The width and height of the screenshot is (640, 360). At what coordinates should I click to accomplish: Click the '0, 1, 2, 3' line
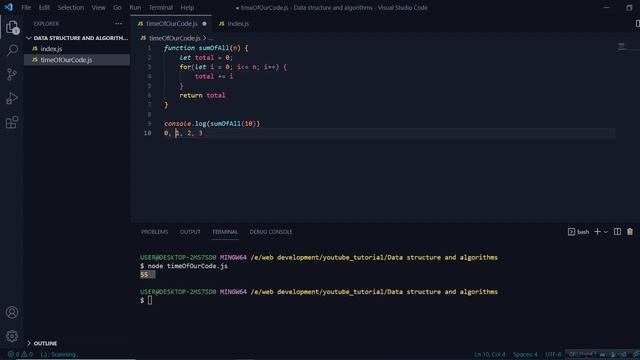coord(183,133)
